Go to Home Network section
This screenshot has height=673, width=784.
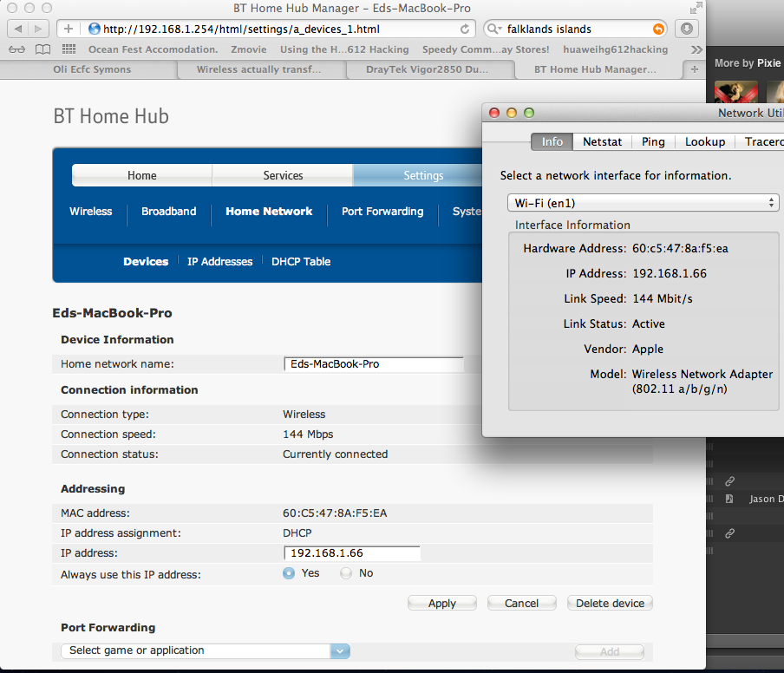click(269, 211)
